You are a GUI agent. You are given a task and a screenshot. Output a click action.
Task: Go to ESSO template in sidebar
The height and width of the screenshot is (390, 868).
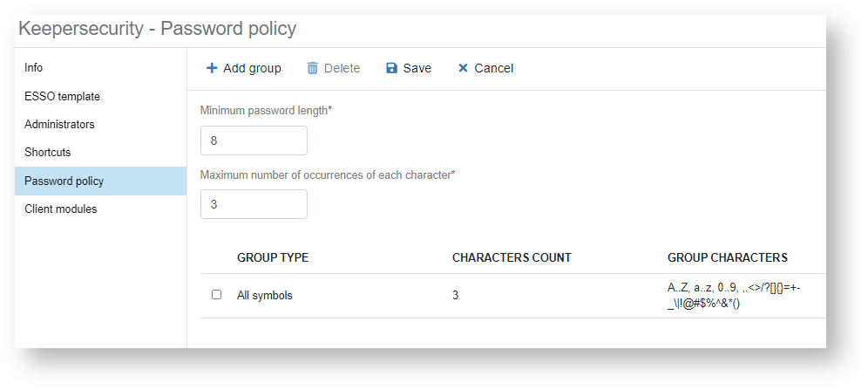tap(62, 96)
